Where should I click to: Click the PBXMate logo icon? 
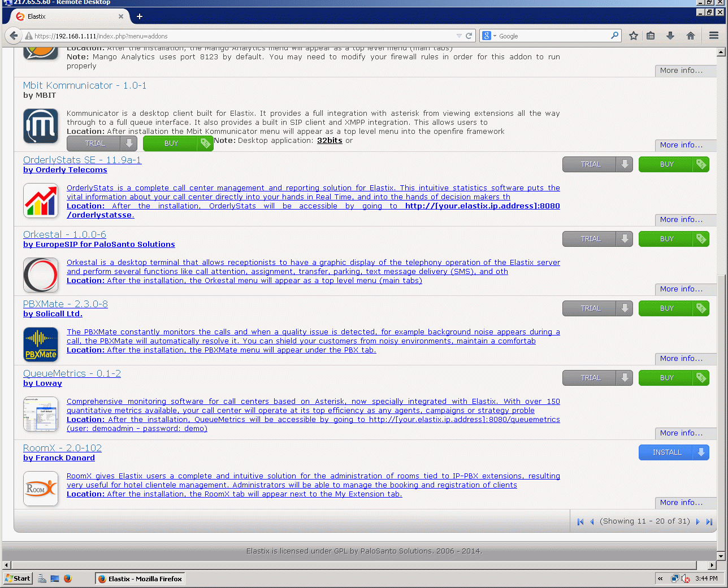41,345
